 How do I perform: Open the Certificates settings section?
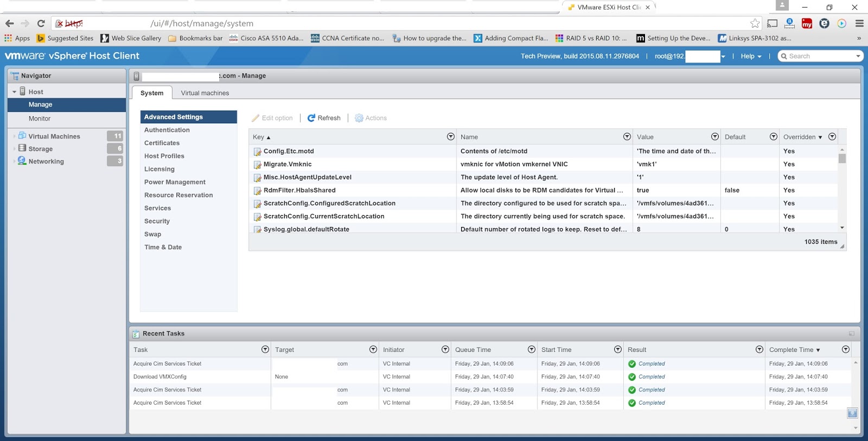(x=188, y=143)
